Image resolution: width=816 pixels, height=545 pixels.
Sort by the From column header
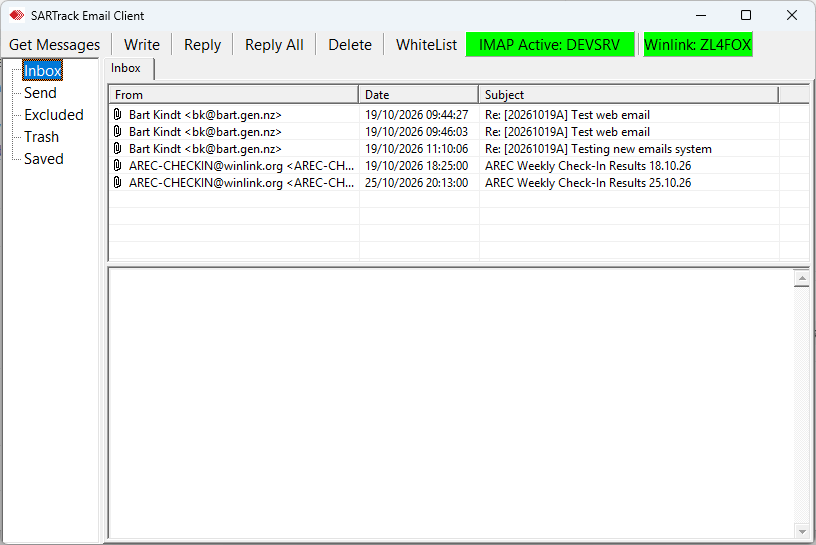(x=234, y=95)
